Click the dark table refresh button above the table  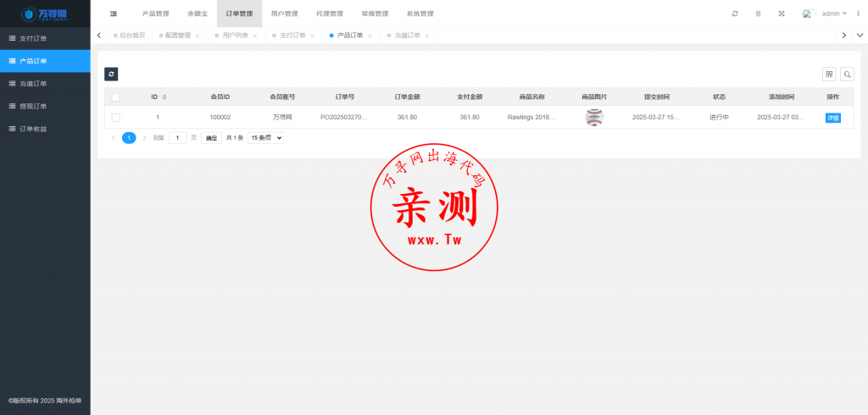[x=111, y=75]
